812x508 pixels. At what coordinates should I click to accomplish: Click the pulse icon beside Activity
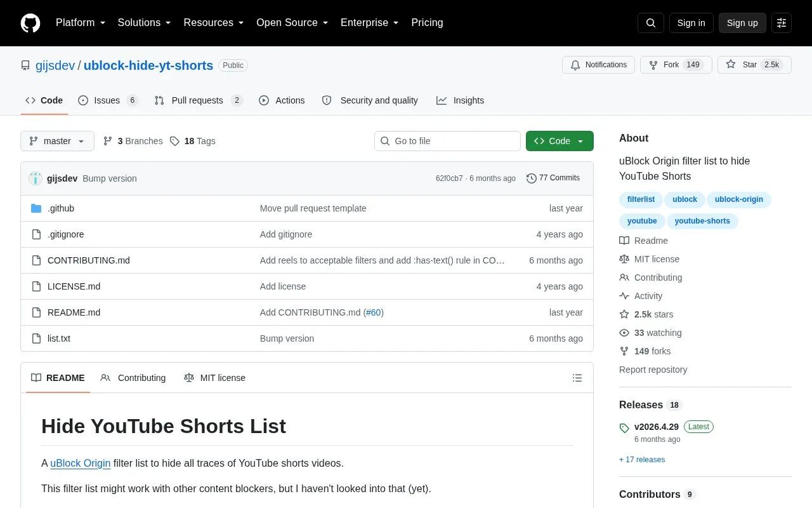click(624, 296)
